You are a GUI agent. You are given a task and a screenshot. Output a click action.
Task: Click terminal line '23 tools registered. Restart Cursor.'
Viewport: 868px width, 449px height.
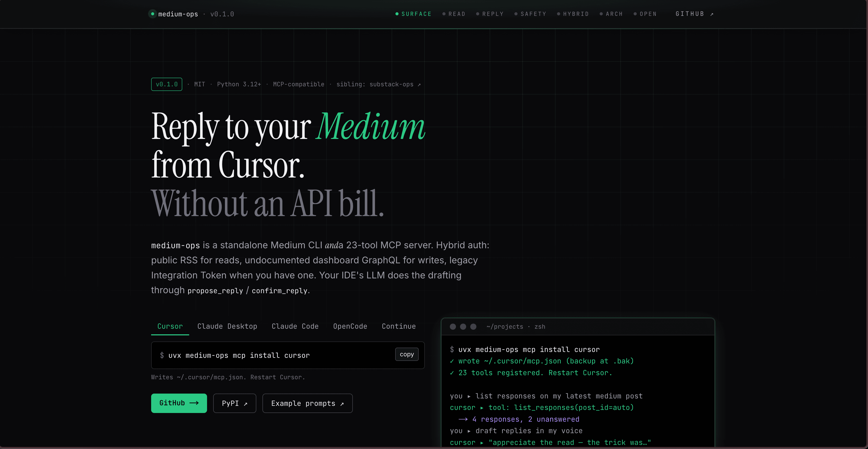point(535,373)
